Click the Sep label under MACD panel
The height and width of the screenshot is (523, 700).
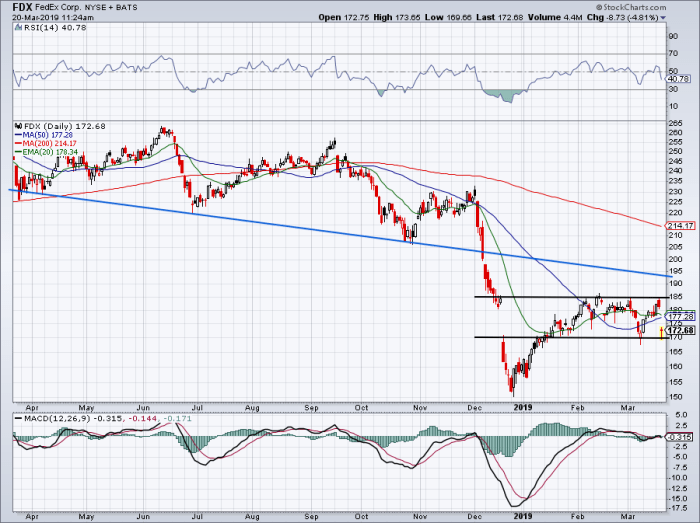311,517
